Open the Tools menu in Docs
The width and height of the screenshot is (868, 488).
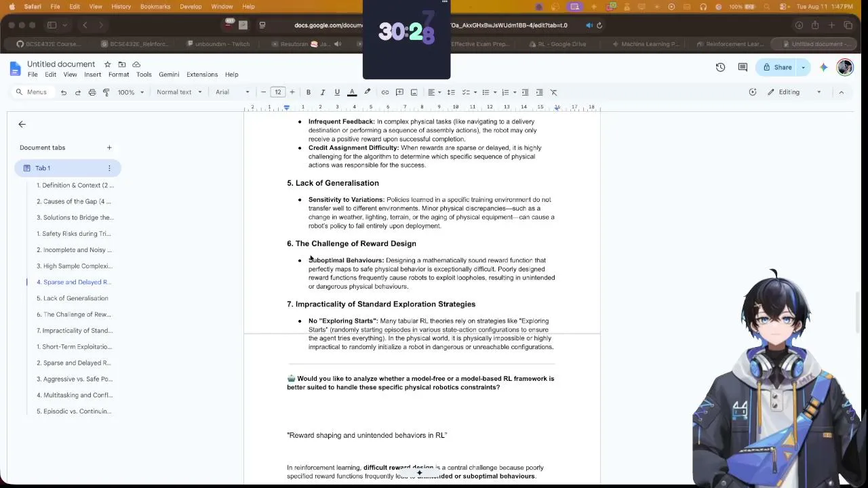[144, 75]
